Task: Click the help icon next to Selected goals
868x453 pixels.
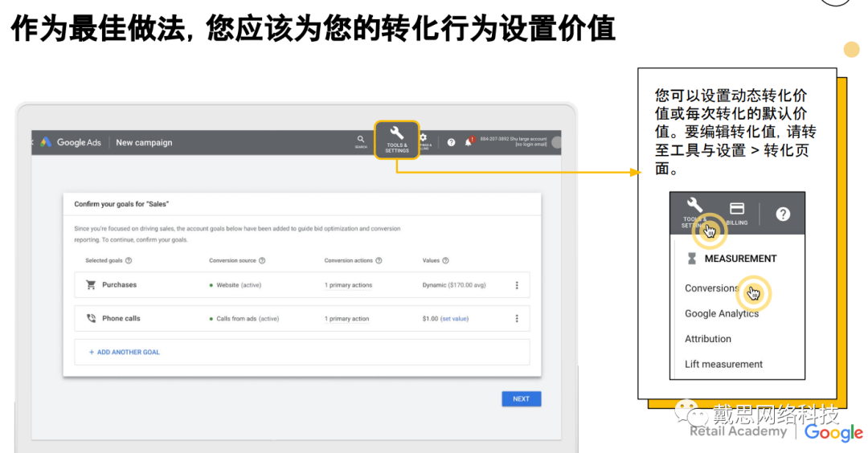Action: 129,260
